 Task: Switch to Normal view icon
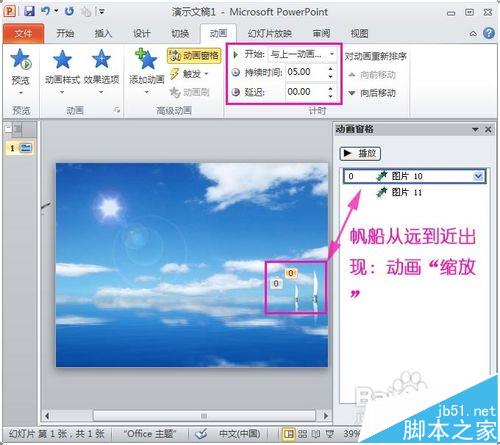[x=289, y=434]
